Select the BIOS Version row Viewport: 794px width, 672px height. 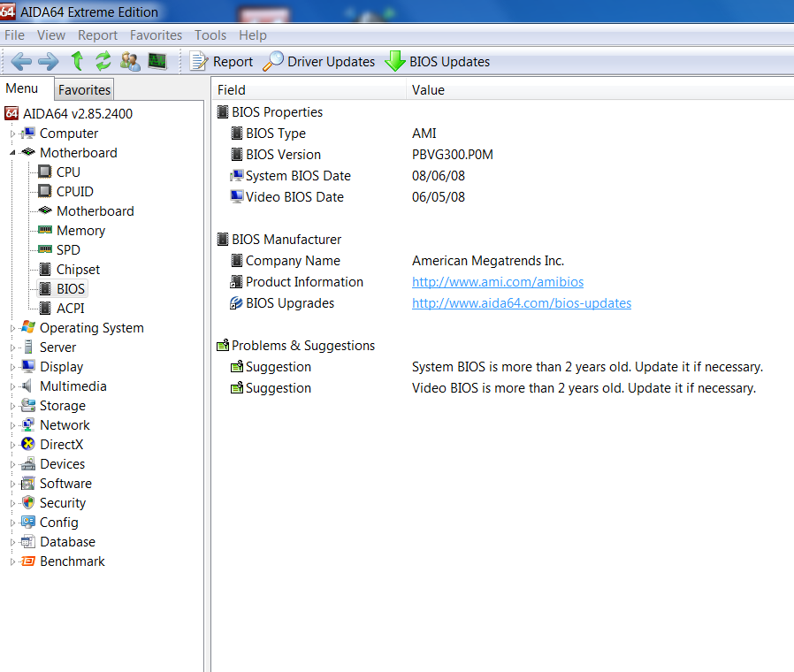502,155
